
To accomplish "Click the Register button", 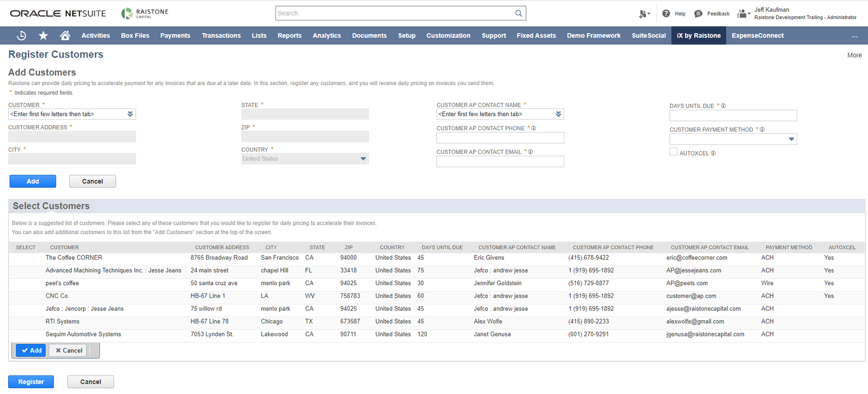I will (x=31, y=382).
